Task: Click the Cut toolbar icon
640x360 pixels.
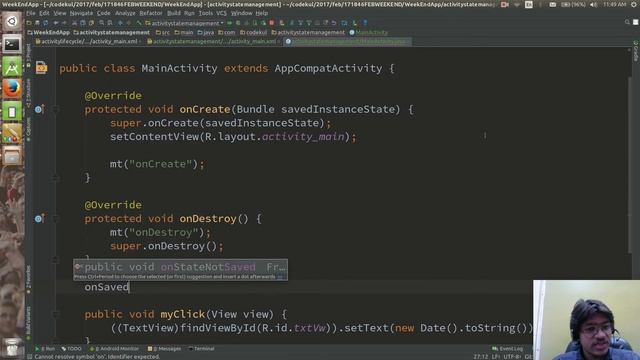Action: tap(74, 23)
